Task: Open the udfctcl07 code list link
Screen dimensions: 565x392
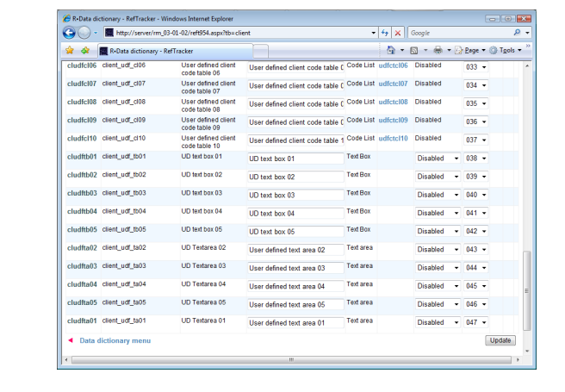Action: (x=393, y=84)
